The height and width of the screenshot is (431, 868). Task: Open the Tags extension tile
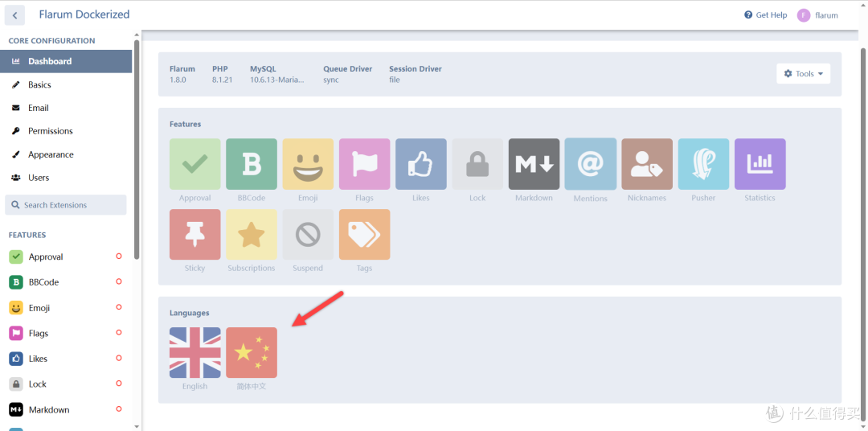pyautogui.click(x=364, y=234)
